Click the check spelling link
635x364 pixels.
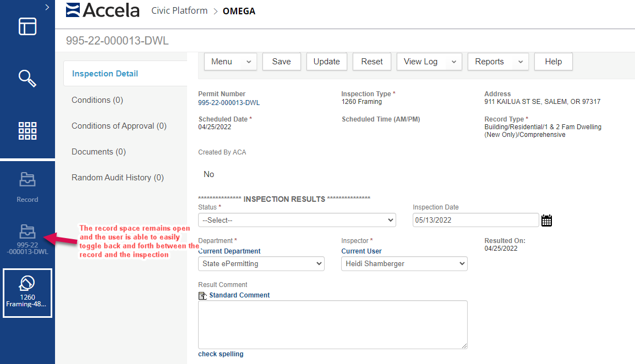tap(221, 354)
